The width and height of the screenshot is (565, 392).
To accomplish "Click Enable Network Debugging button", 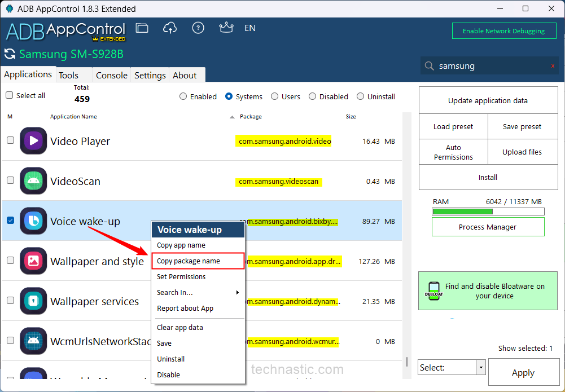I will (503, 31).
